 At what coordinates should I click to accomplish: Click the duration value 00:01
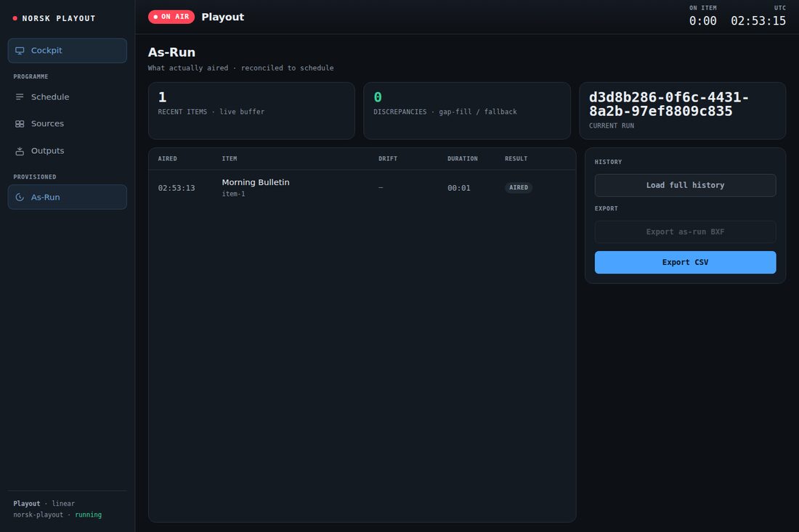(x=458, y=188)
